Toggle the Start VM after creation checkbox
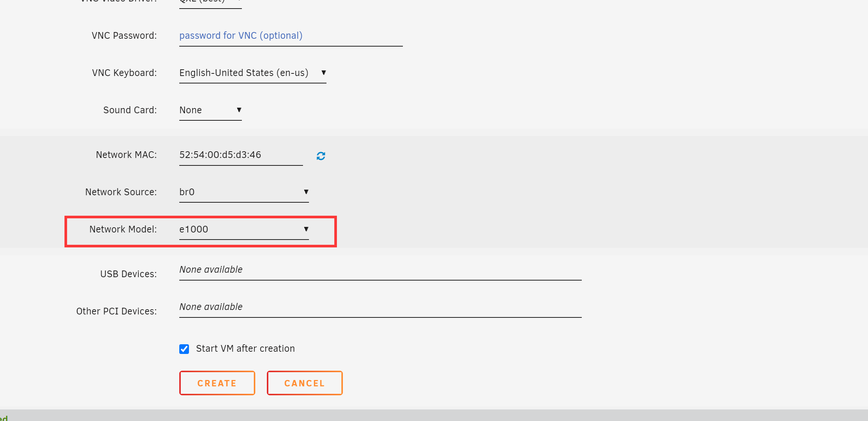Viewport: 868px width, 421px height. 184,349
